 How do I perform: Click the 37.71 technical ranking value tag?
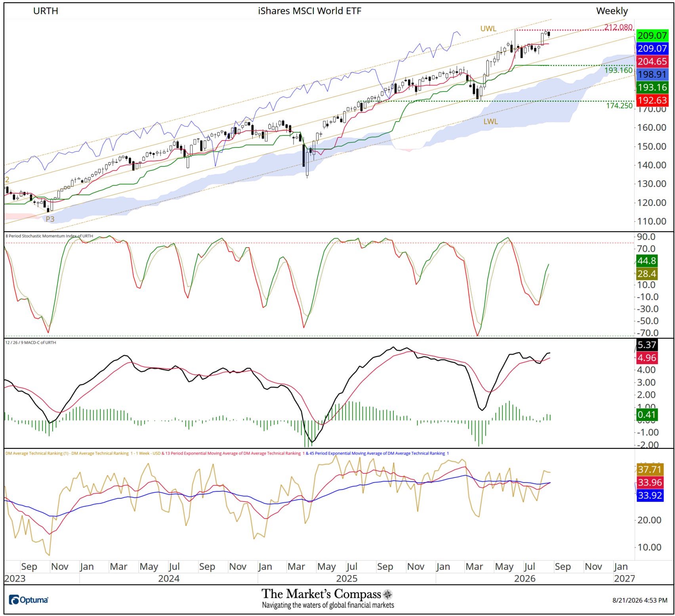coord(650,469)
